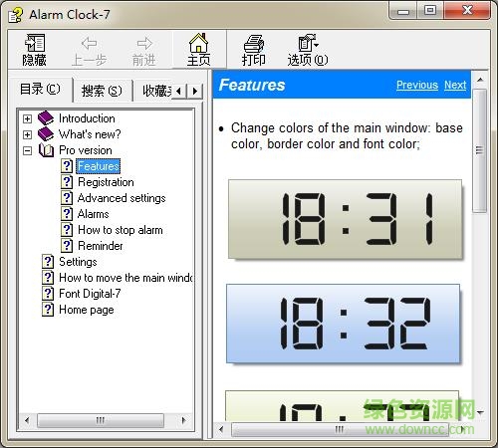Image resolution: width=498 pixels, height=448 pixels.
Task: Click the question-mark icon next to How to stop alarm
Action: (x=67, y=230)
